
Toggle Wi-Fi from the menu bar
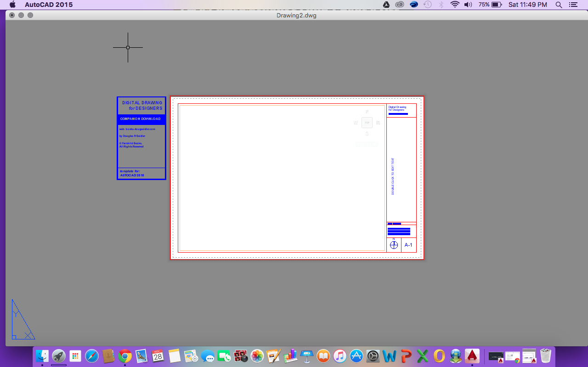pyautogui.click(x=455, y=5)
